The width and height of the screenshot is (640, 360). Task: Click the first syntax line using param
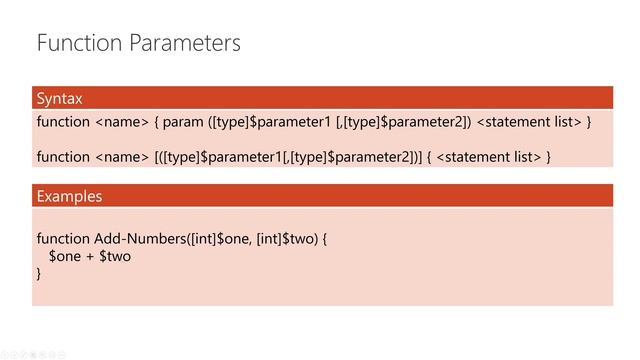tap(314, 122)
